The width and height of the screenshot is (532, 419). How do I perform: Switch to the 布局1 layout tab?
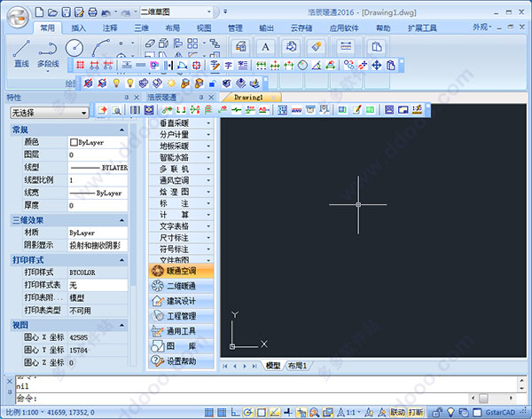click(x=297, y=366)
